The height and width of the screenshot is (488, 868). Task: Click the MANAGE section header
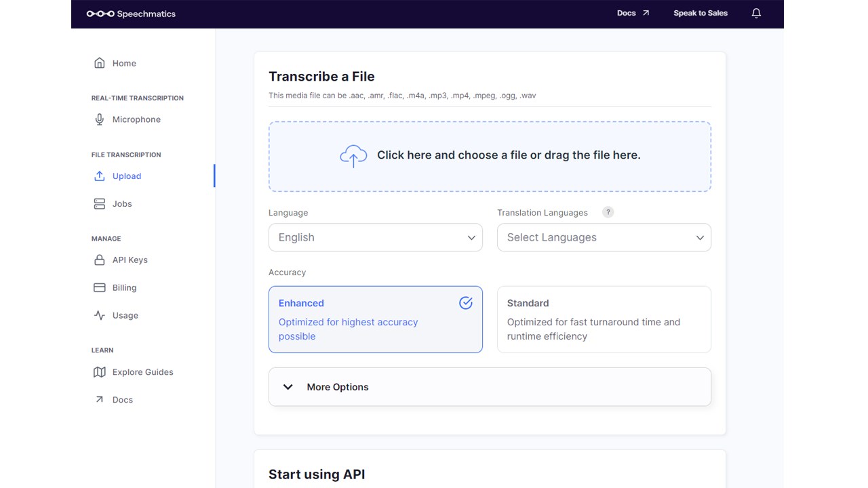tap(106, 239)
